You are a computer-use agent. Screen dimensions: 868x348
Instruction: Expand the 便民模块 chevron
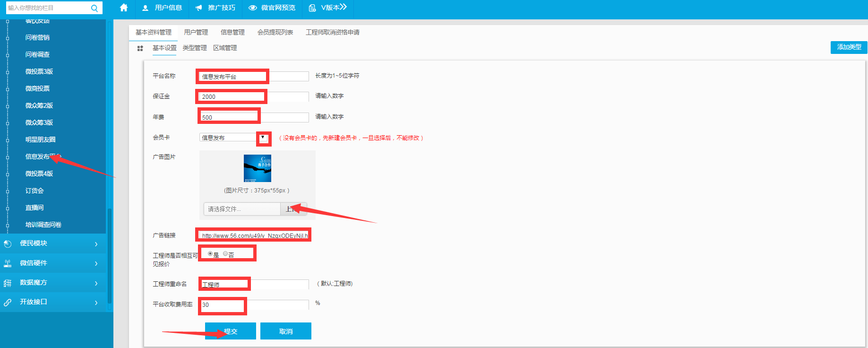coord(96,244)
